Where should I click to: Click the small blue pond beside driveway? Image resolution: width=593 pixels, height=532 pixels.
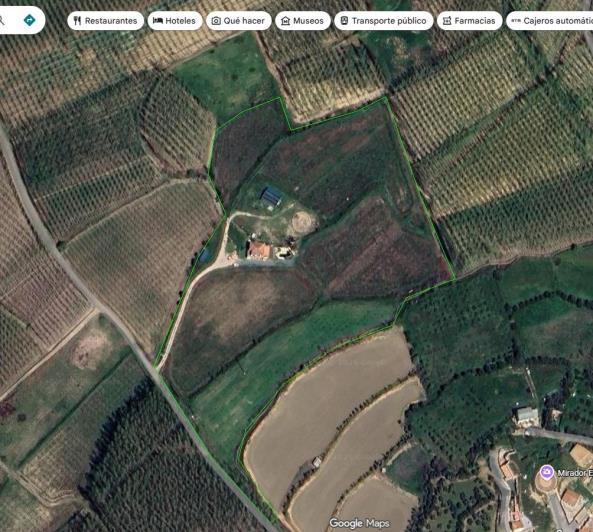205,255
